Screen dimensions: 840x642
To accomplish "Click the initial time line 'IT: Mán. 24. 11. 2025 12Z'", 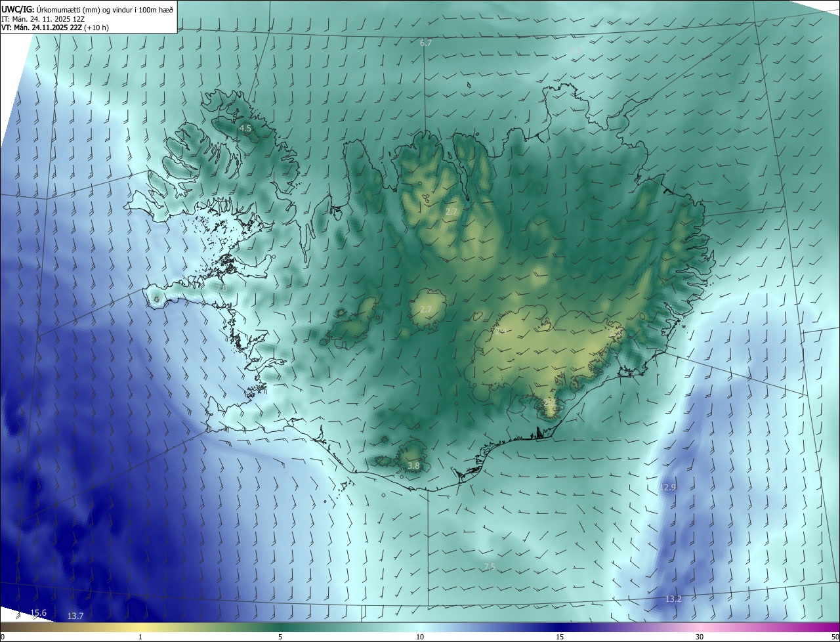I will [x=45, y=19].
